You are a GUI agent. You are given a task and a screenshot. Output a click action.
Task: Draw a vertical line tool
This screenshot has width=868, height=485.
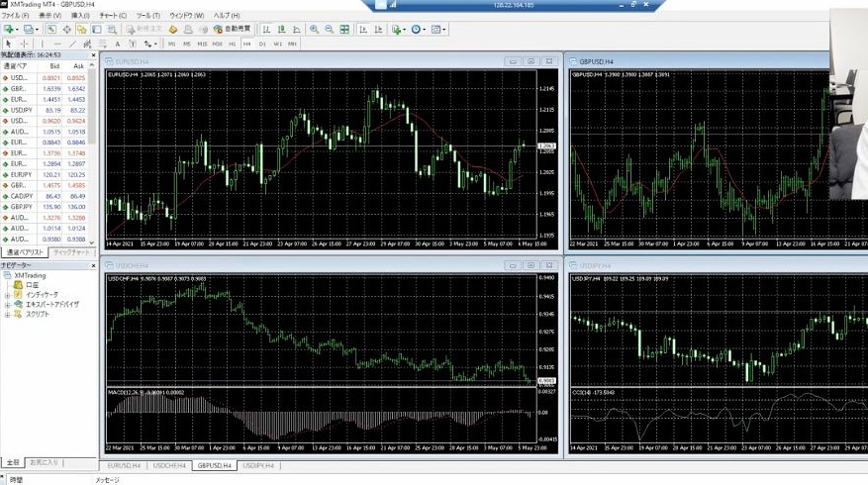(x=43, y=44)
